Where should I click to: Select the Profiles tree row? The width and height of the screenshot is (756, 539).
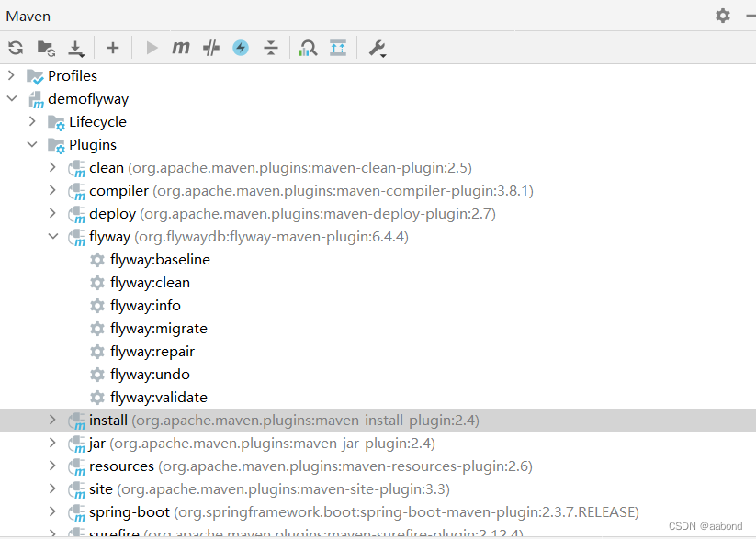378,75
